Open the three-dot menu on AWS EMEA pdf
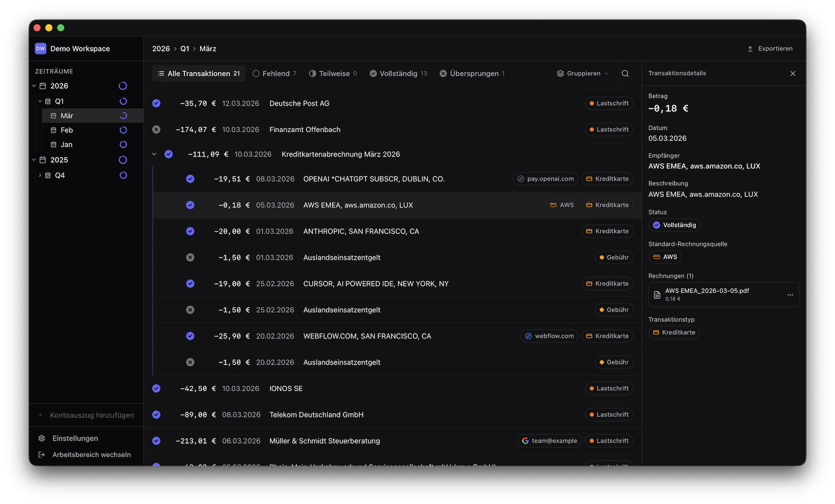The image size is (835, 504). point(790,295)
